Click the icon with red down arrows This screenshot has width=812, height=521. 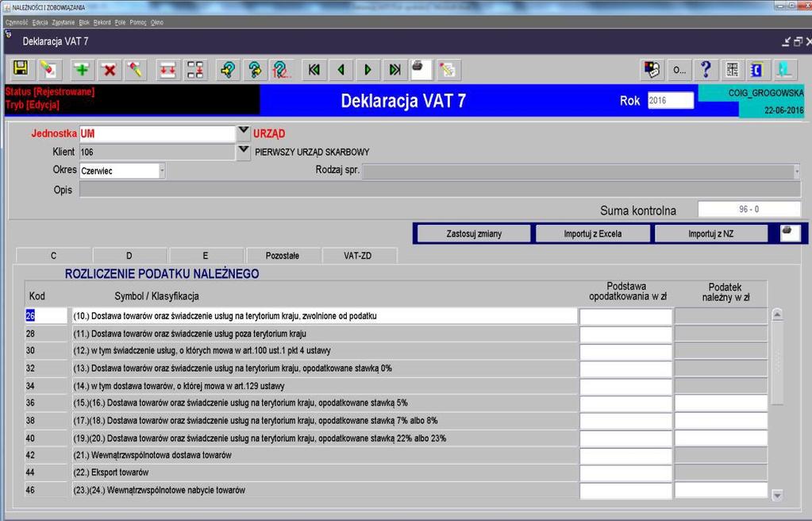coord(167,69)
